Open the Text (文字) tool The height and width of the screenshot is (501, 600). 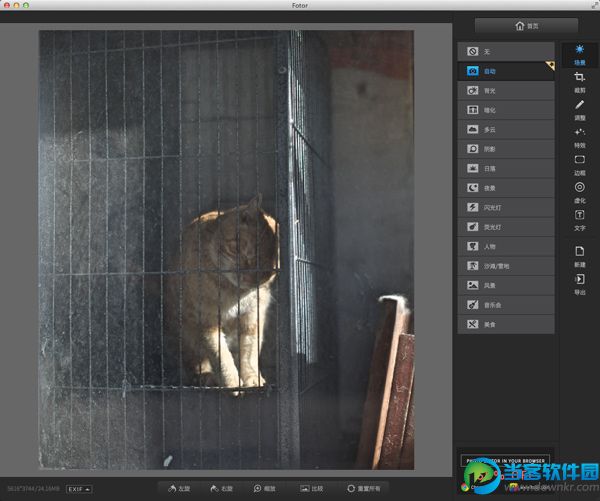[579, 220]
